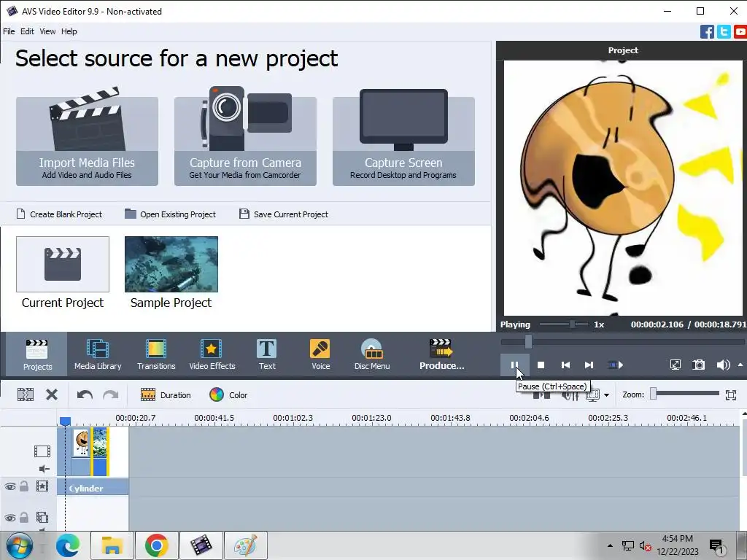This screenshot has height=560, width=747.
Task: Click the video overlay track icon
Action: pyautogui.click(x=42, y=517)
